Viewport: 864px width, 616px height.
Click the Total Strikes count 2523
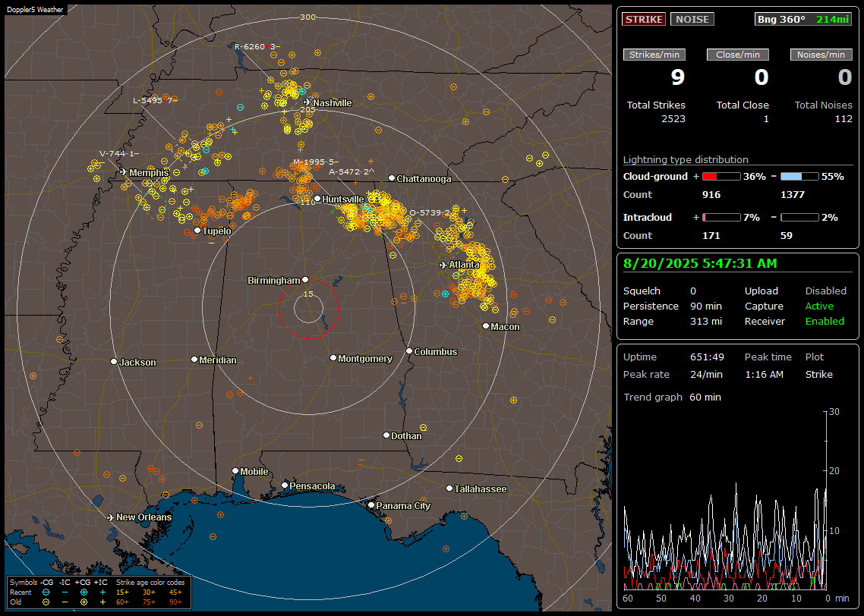(x=673, y=119)
